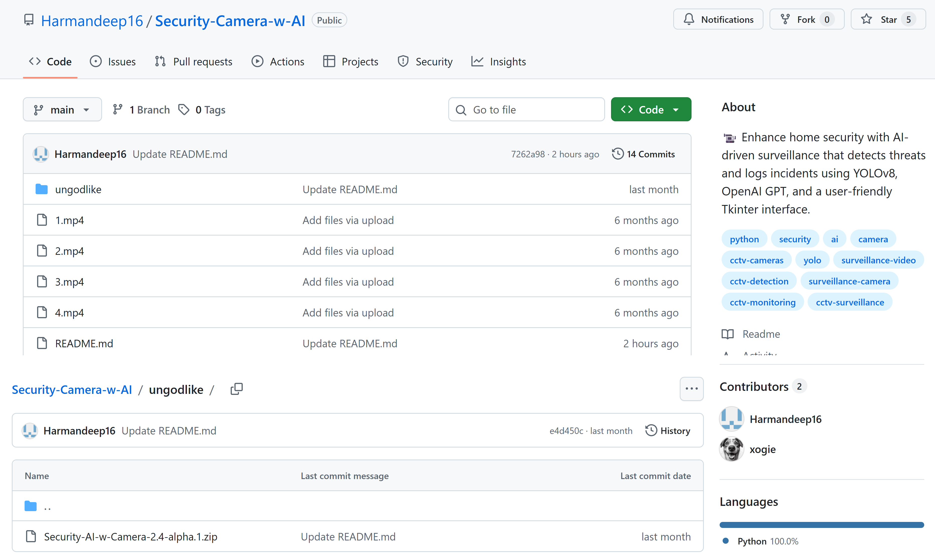Switch to the Issues tab
Screen dimensions: 935x560
(113, 61)
